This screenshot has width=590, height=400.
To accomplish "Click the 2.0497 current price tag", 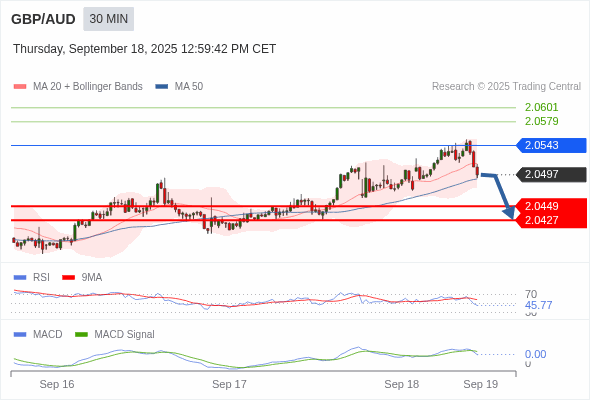I will click(x=552, y=175).
